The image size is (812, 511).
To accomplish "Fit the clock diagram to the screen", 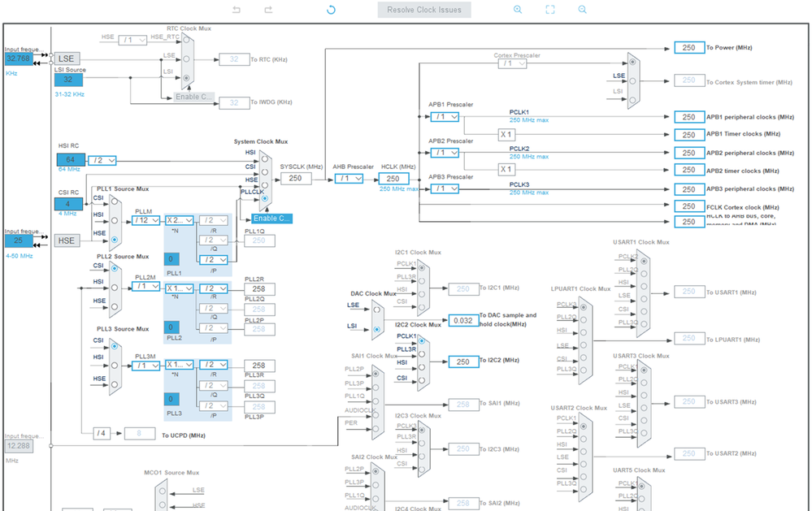I will 550,10.
